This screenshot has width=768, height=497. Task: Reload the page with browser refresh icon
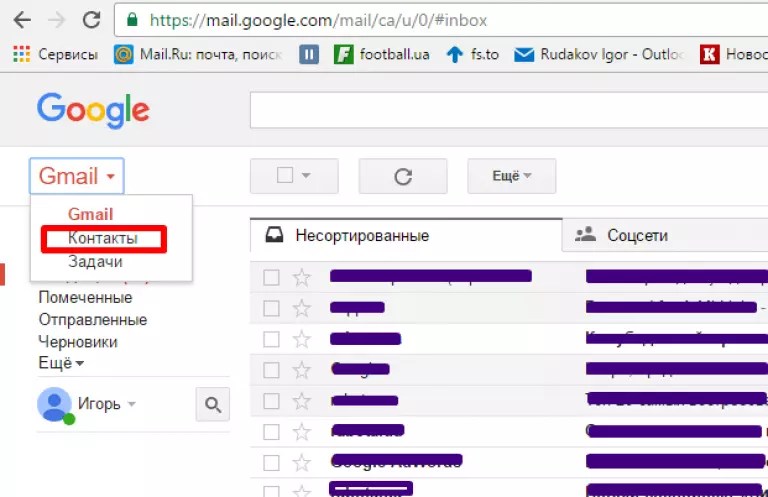click(x=92, y=20)
